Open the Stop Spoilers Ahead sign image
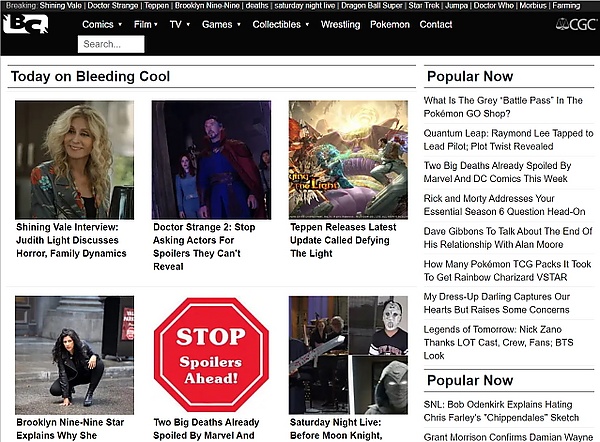The image size is (600, 442). click(211, 355)
